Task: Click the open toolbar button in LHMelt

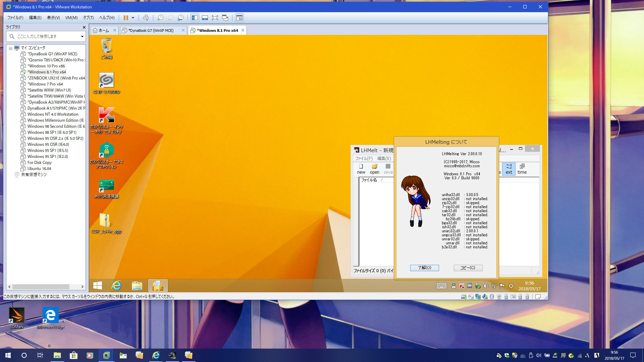Action: [374, 169]
